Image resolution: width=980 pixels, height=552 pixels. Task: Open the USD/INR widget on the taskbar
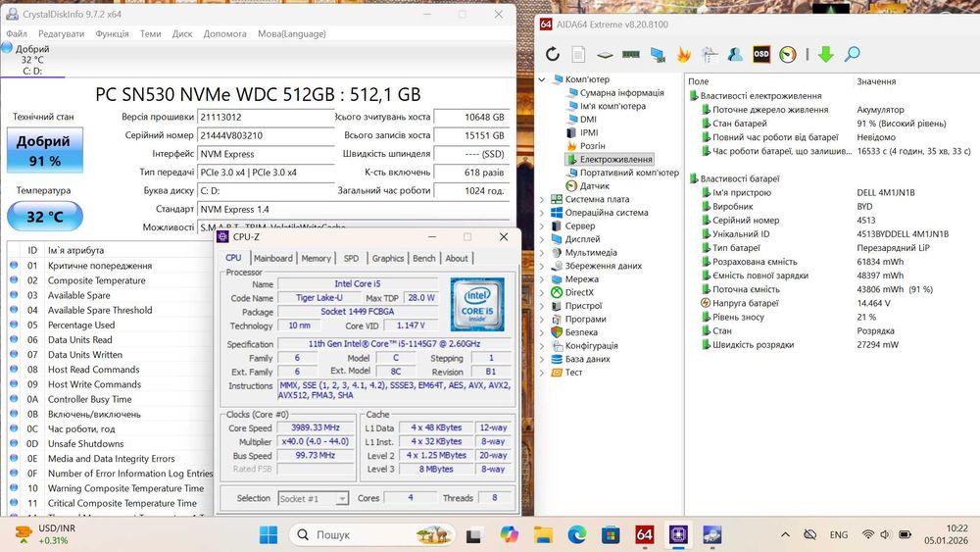click(44, 534)
